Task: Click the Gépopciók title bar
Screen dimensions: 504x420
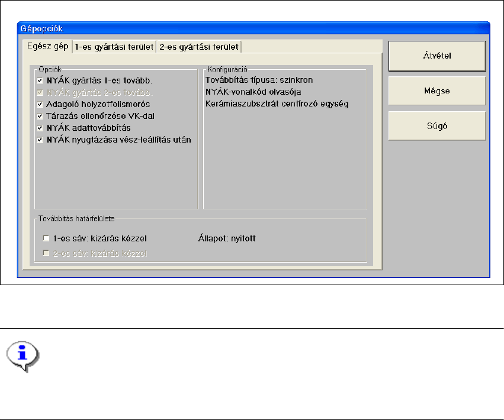Action: point(253,28)
